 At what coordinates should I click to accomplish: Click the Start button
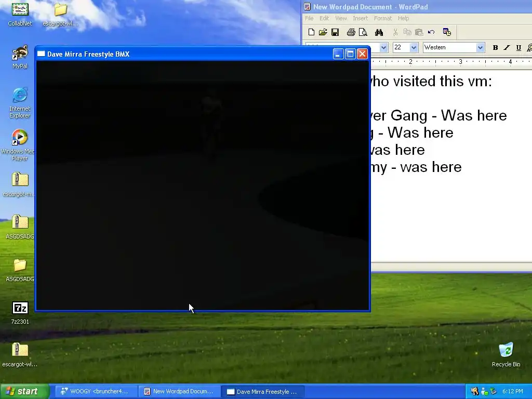[24, 392]
